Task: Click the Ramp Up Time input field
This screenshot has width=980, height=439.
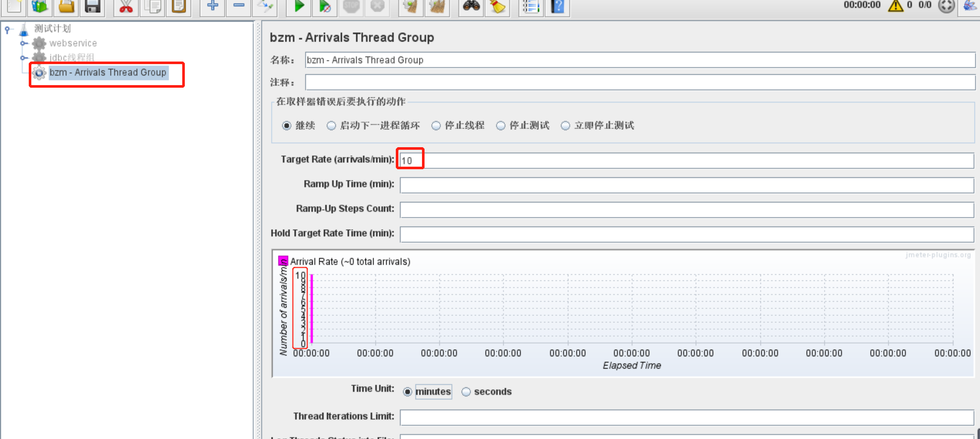Action: (x=686, y=185)
